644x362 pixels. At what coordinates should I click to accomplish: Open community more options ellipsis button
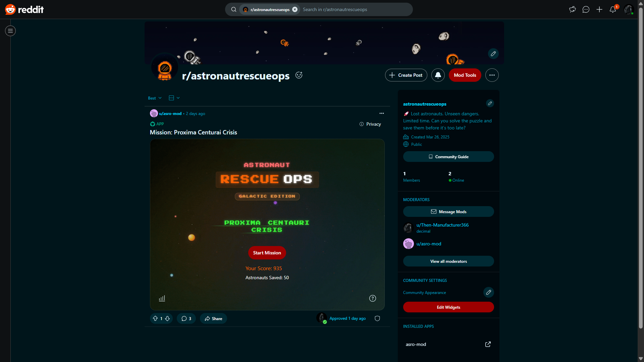pyautogui.click(x=492, y=75)
